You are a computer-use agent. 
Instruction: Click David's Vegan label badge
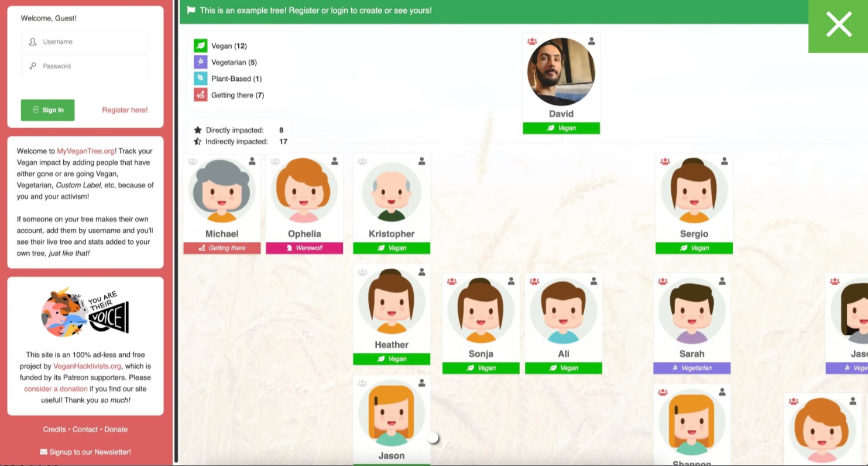tap(561, 128)
